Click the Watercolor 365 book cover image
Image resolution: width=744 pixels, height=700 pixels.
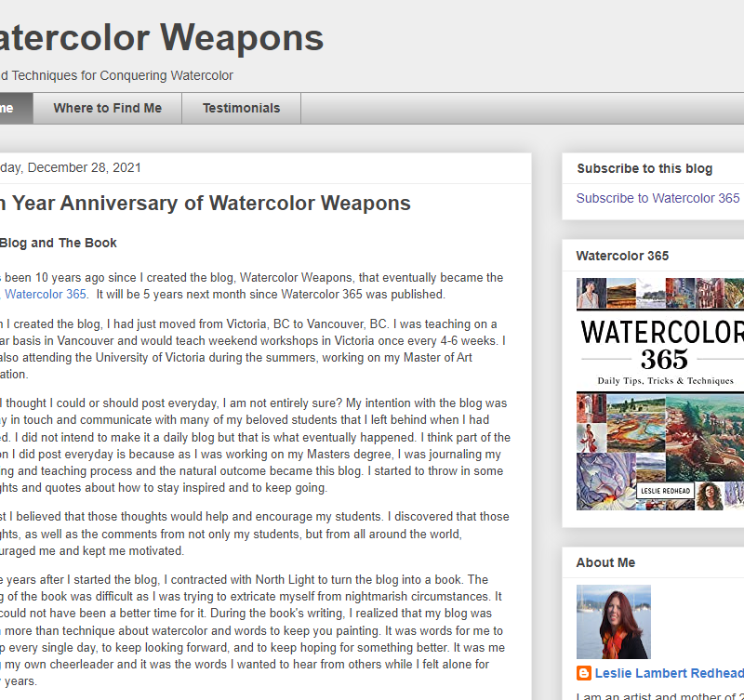tap(660, 394)
